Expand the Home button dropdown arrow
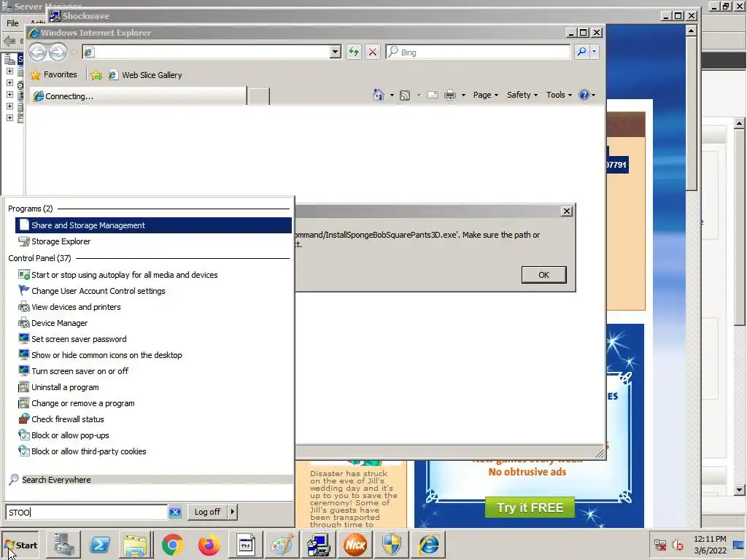747x560 pixels. point(392,96)
